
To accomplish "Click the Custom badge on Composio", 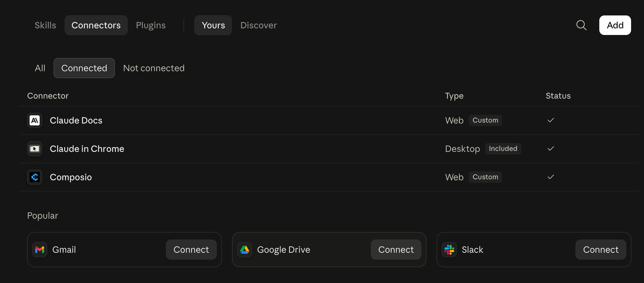I will 485,177.
